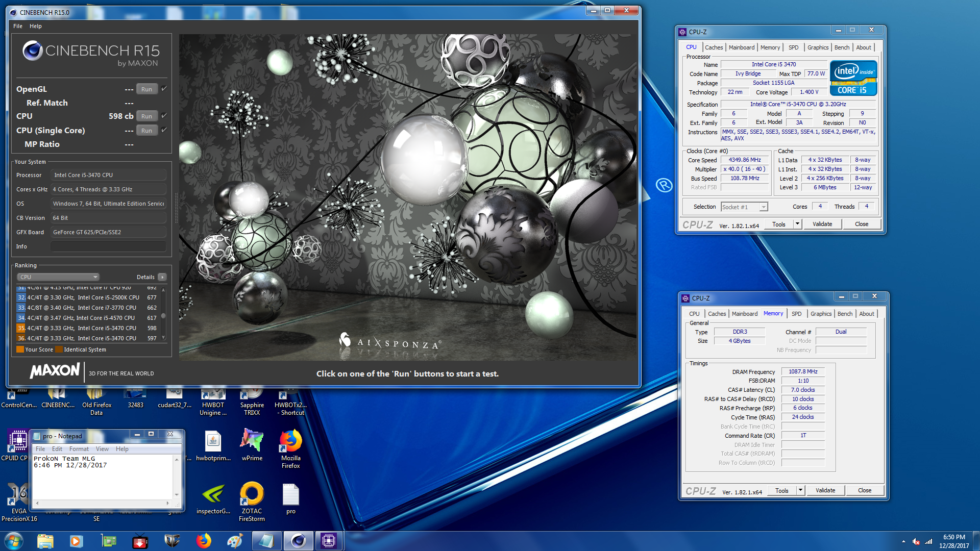Click into the Cinebench Info field
Image resolution: width=980 pixels, height=551 pixels.
click(x=108, y=246)
